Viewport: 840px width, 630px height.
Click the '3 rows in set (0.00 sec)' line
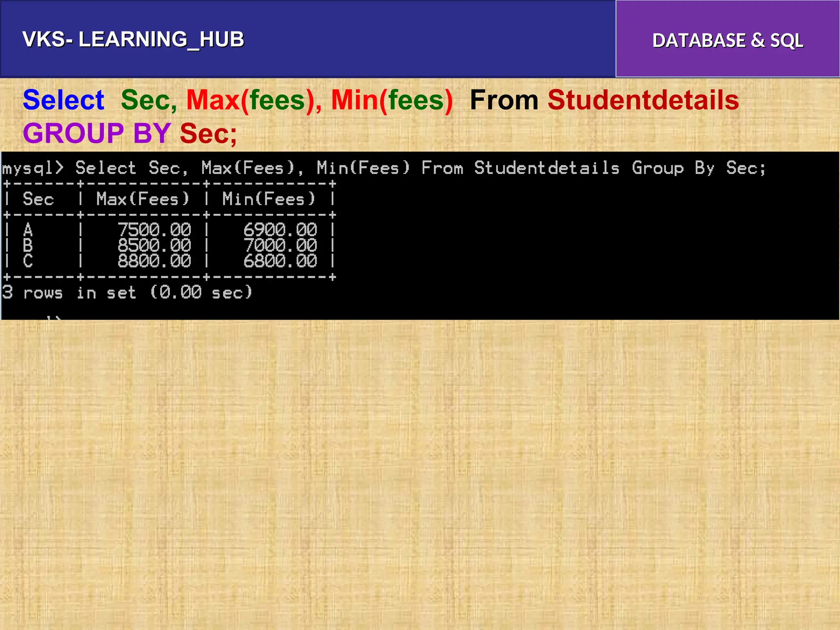click(127, 292)
